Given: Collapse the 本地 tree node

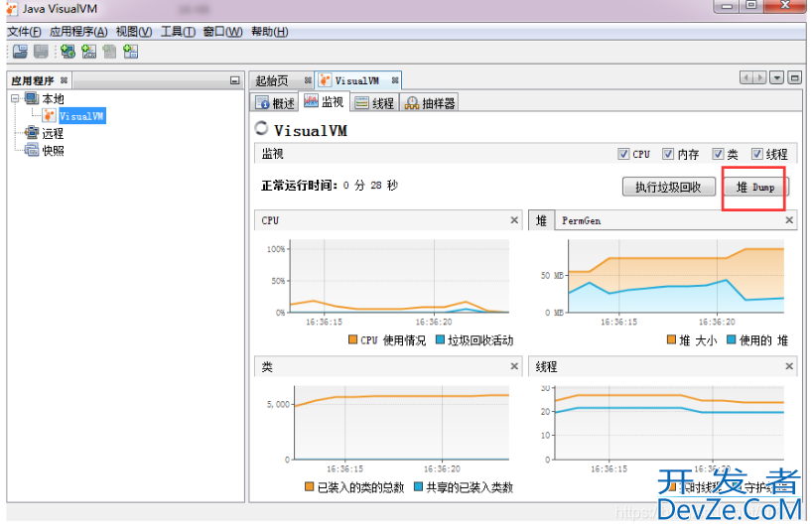Looking at the screenshot, I should pos(16,98).
